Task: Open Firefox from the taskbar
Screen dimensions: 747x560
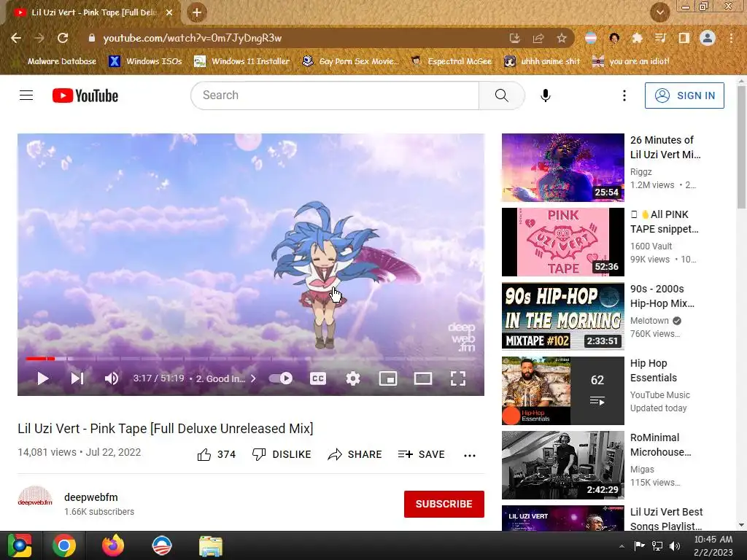Action: click(113, 545)
